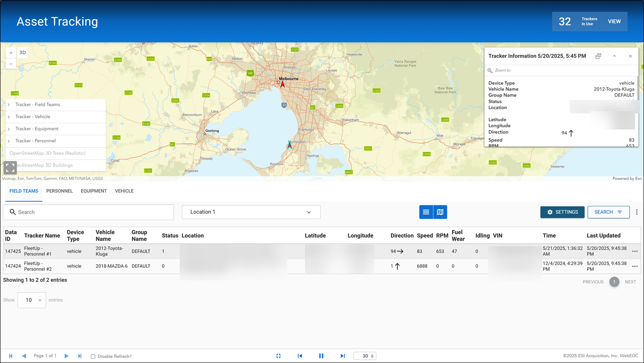644x363 pixels.
Task: Click VIEW next to Trackers In Use
Action: (614, 21)
